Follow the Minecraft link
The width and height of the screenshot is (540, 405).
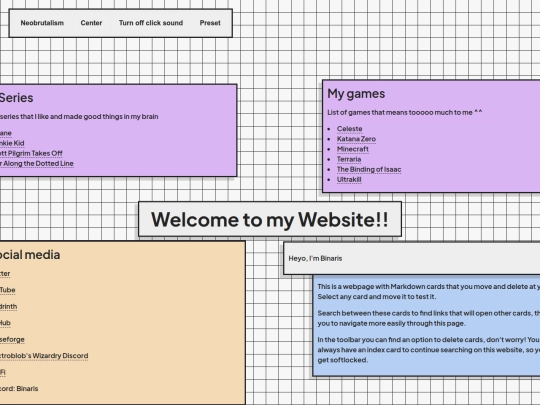coord(353,149)
